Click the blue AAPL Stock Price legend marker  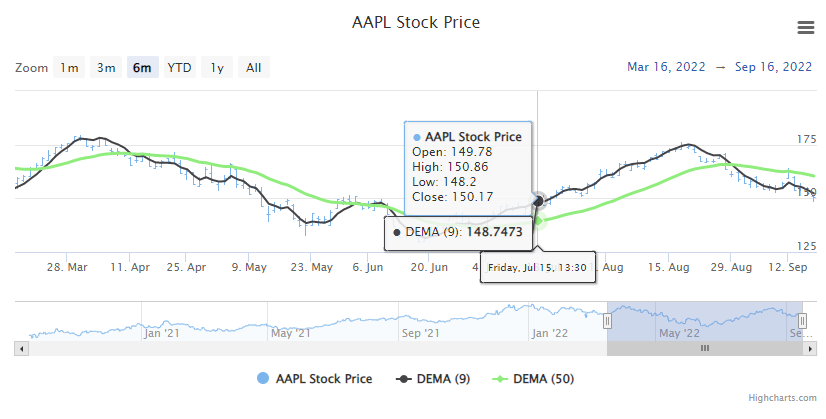(263, 379)
